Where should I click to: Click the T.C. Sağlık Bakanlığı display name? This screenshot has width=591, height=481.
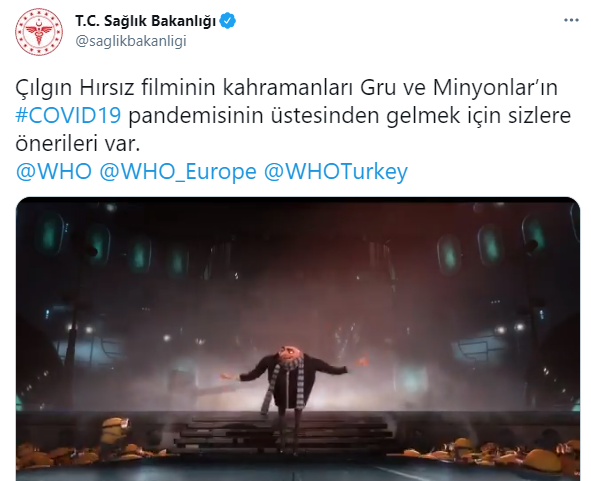coord(145,21)
